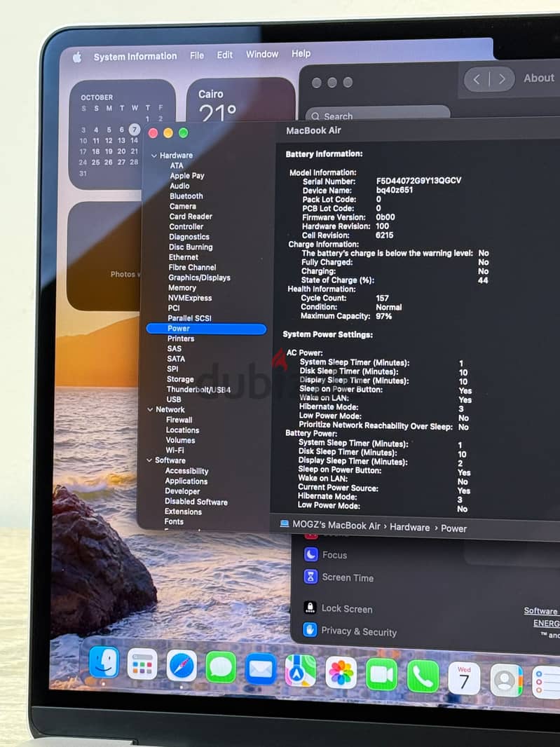Click Hardware in the path bar
This screenshot has height=747, width=560.
(x=409, y=527)
